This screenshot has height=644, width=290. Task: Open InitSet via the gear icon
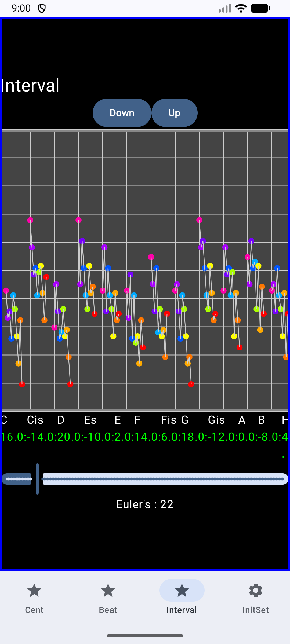tap(256, 590)
